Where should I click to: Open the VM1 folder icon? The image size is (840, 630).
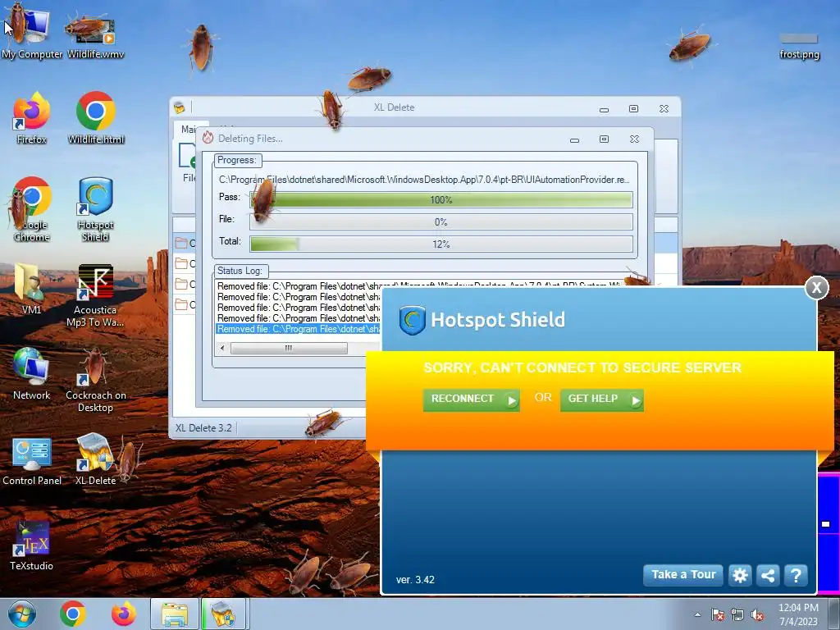pos(31,288)
